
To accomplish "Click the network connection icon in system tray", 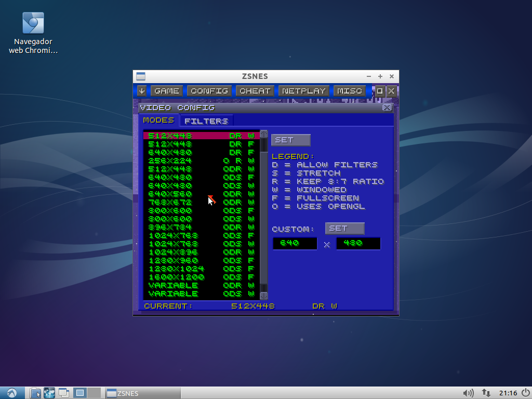I will pos(486,393).
